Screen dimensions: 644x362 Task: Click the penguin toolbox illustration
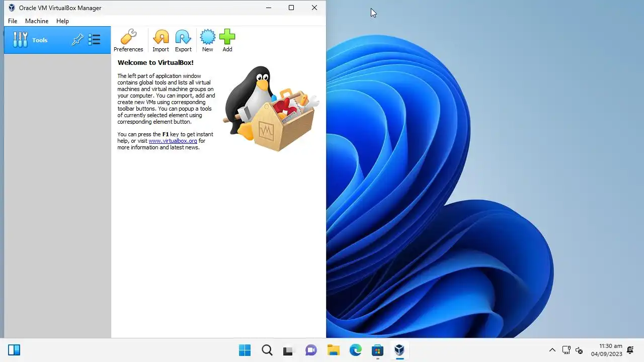click(x=271, y=109)
